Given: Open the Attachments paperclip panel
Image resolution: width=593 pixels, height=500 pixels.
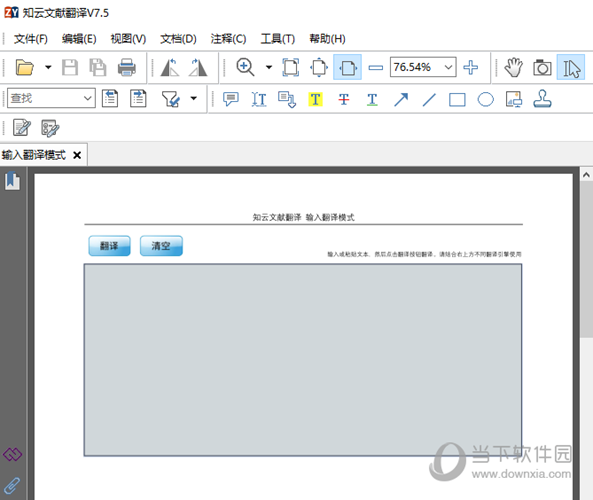Looking at the screenshot, I should tap(12, 486).
